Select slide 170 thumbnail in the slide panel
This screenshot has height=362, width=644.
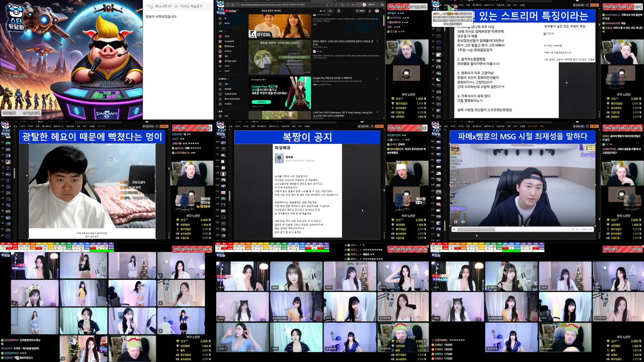click(438, 192)
